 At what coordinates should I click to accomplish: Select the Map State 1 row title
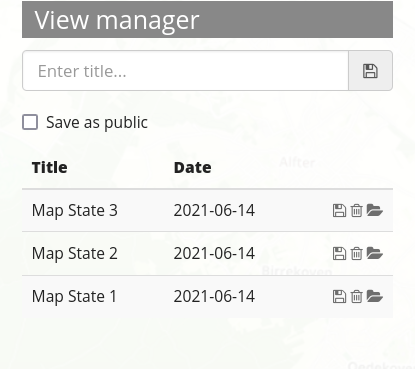(x=74, y=296)
